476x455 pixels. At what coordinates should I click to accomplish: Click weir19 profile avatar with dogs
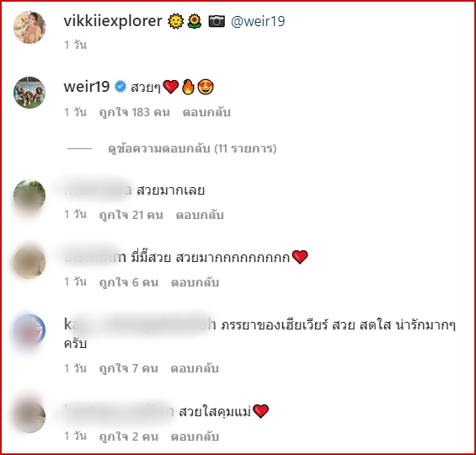(29, 93)
